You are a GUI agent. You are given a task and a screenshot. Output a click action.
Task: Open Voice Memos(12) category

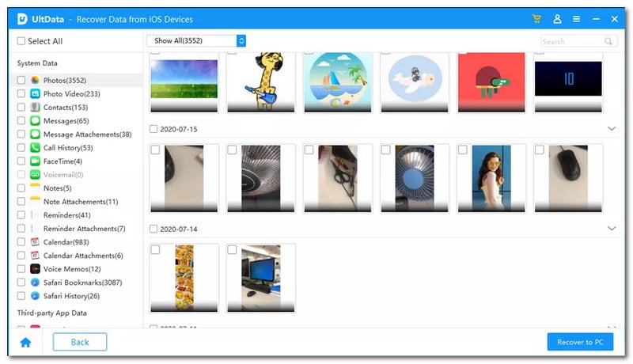click(72, 269)
